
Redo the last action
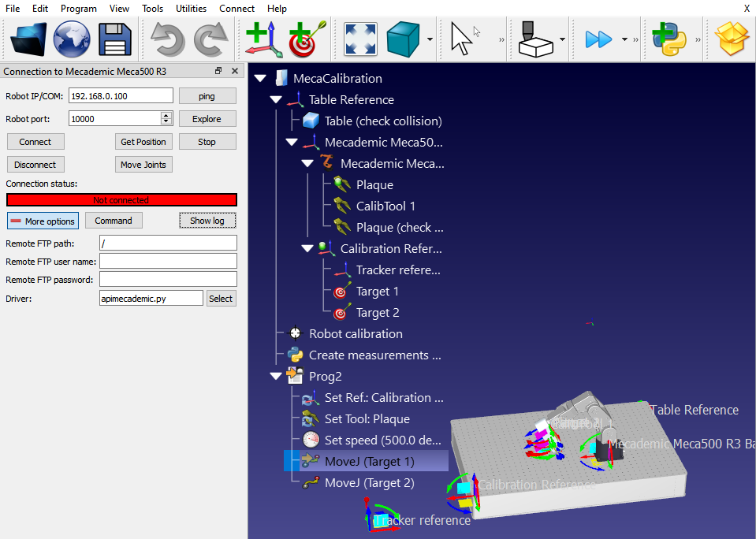pyautogui.click(x=210, y=39)
